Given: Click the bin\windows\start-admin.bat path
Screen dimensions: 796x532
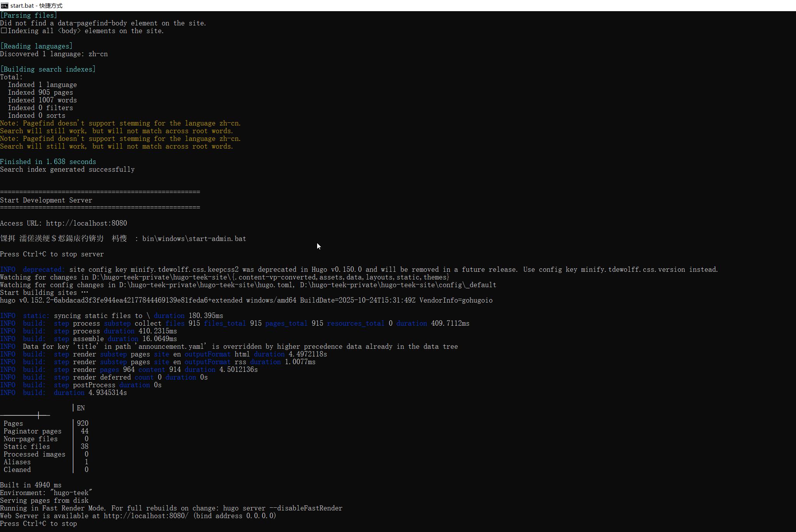Looking at the screenshot, I should [194, 239].
